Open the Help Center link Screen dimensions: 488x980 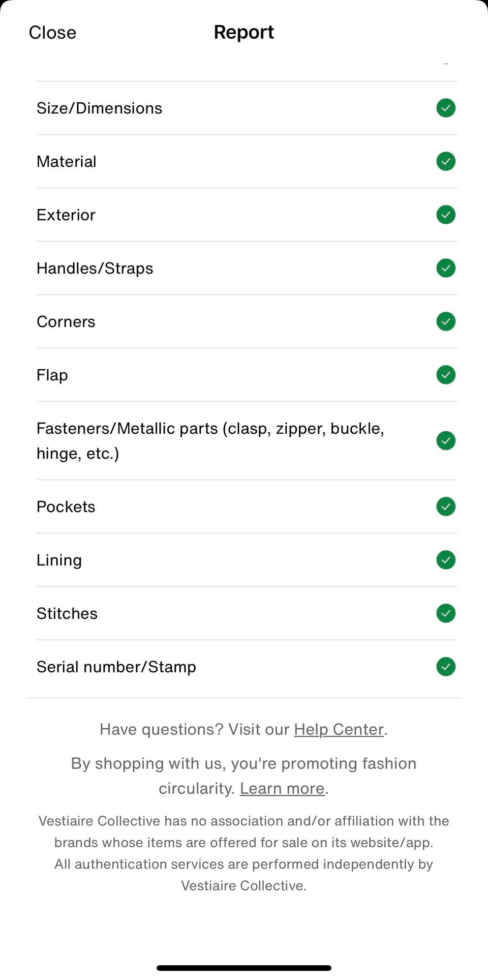tap(339, 729)
